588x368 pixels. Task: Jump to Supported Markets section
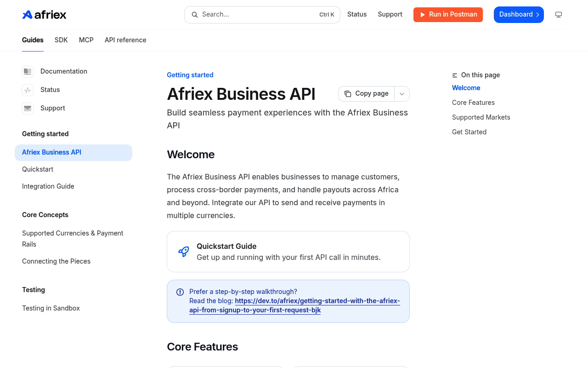pyautogui.click(x=481, y=117)
